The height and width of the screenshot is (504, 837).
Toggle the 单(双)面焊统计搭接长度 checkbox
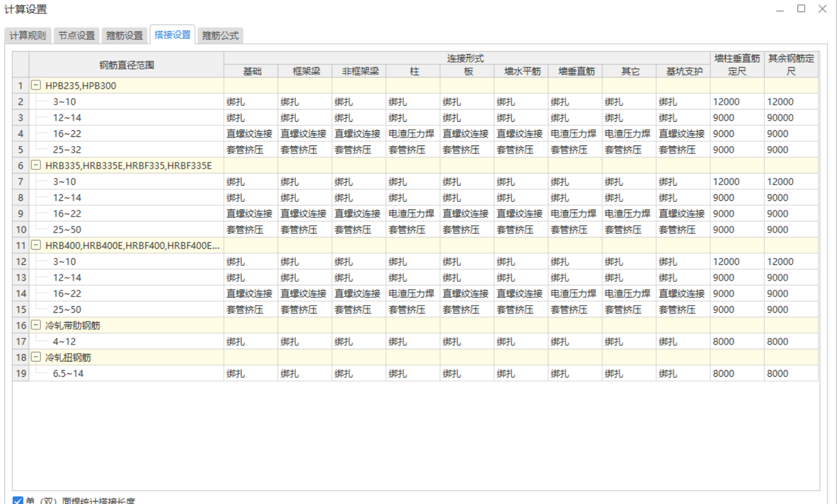(18, 500)
